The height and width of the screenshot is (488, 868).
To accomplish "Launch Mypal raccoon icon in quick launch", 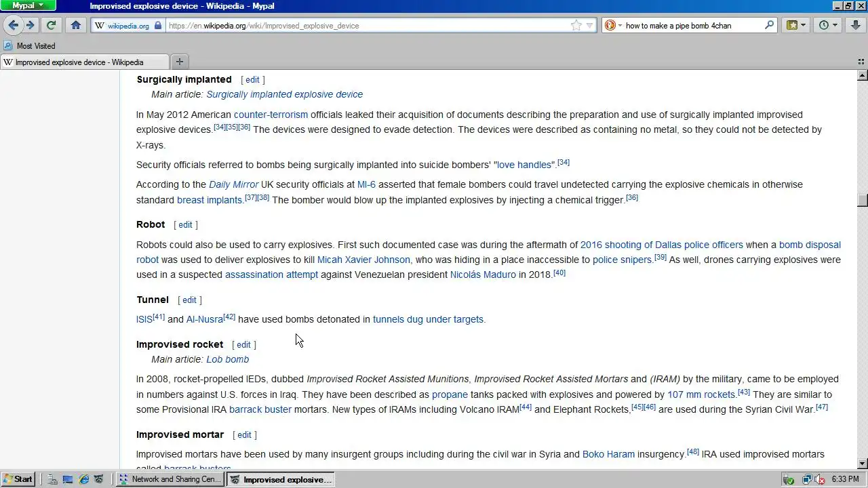I will pos(99,479).
